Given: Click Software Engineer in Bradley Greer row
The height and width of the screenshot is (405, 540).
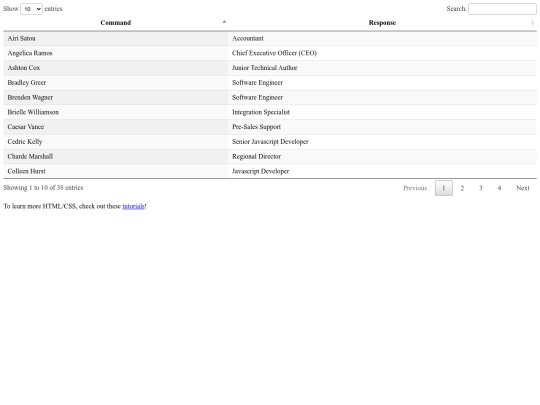Looking at the screenshot, I should coord(382,83).
